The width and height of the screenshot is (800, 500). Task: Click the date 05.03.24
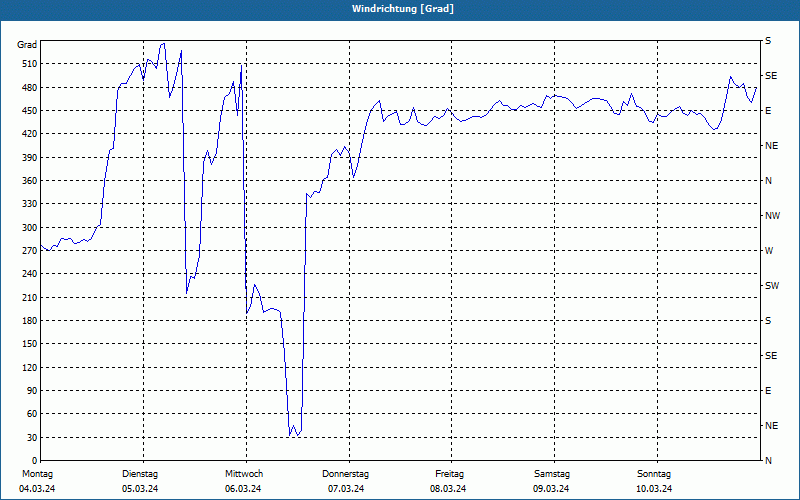click(140, 489)
